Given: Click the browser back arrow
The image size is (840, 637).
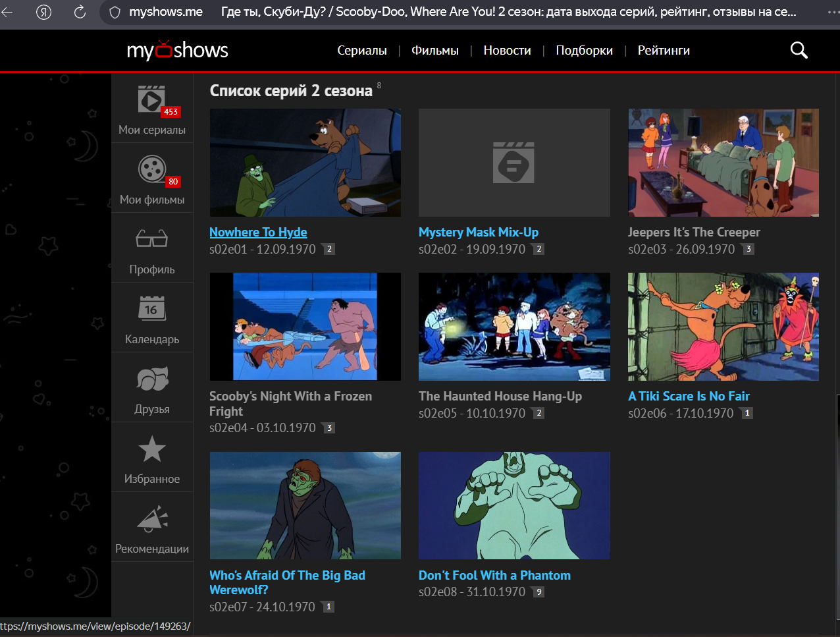Looking at the screenshot, I should click(x=7, y=12).
